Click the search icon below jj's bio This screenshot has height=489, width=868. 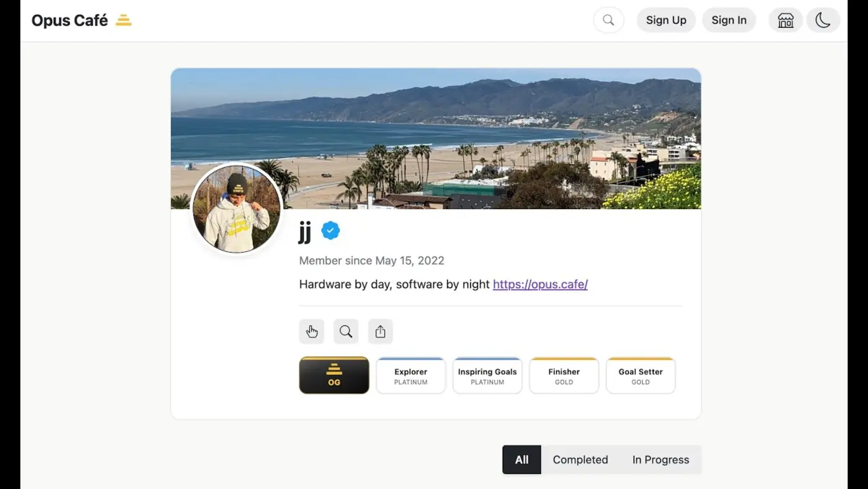pyautogui.click(x=346, y=331)
